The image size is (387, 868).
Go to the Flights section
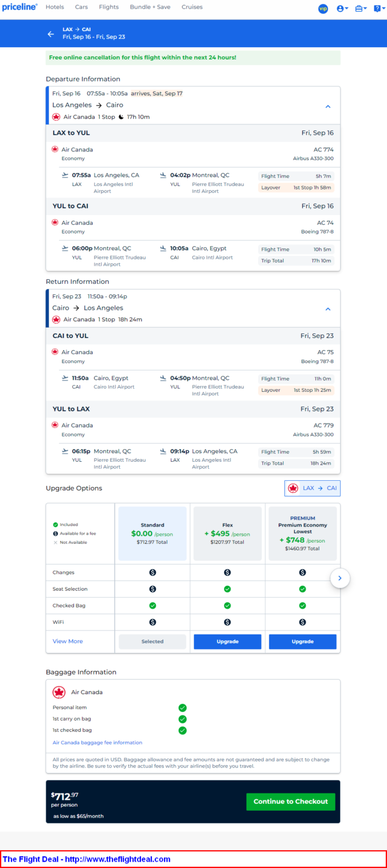tap(109, 7)
